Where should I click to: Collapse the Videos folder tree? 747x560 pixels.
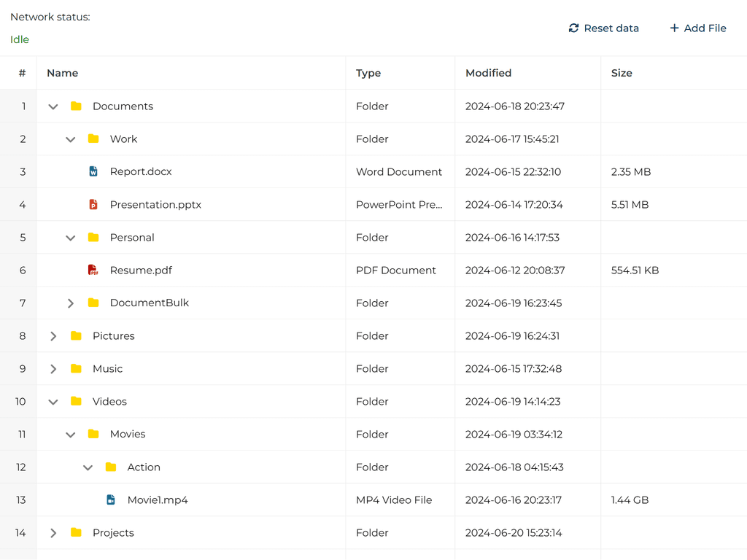point(53,401)
